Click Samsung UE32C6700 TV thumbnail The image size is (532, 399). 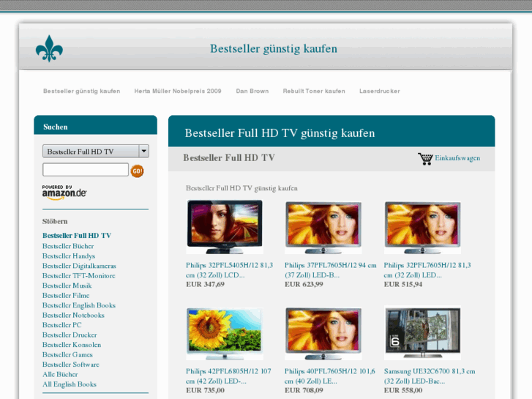click(x=422, y=333)
